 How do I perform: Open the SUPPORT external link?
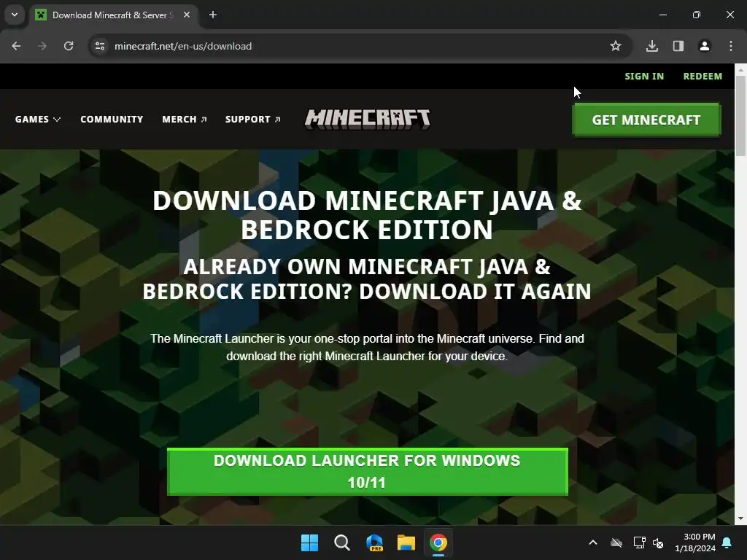click(253, 119)
